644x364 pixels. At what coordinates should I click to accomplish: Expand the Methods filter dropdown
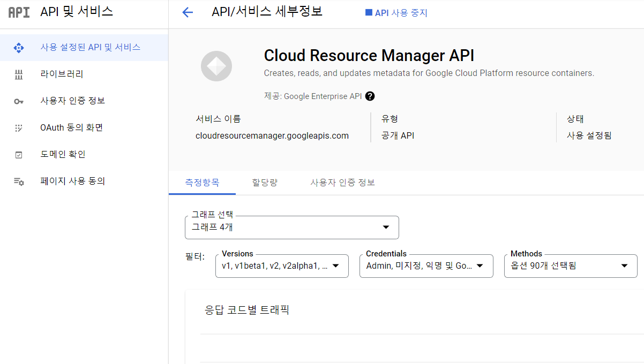coord(571,266)
